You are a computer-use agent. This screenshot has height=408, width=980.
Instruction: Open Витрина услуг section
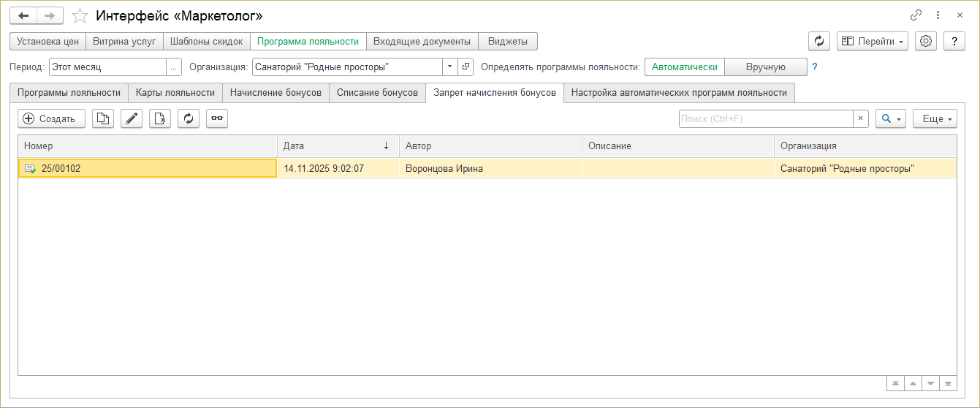(x=124, y=42)
